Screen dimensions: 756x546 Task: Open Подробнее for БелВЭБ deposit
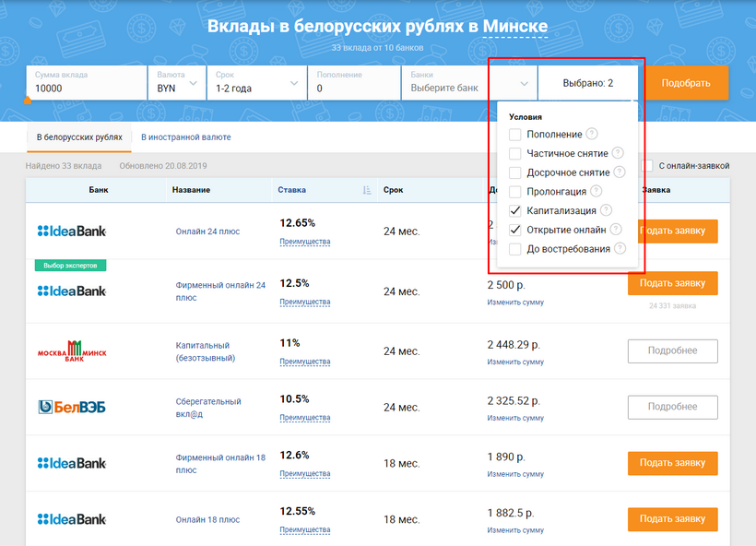click(x=672, y=407)
